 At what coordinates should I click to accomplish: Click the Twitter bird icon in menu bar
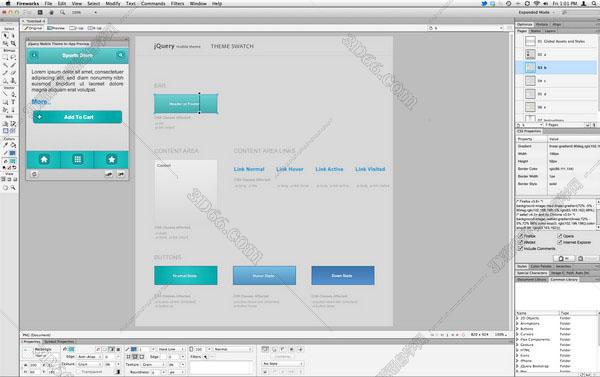coord(484,3)
